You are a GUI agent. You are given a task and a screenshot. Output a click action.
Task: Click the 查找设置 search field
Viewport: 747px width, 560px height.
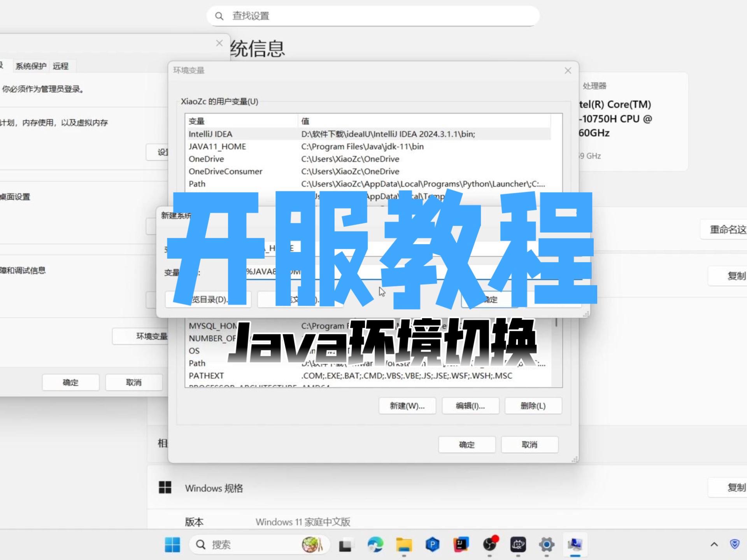coord(373,16)
